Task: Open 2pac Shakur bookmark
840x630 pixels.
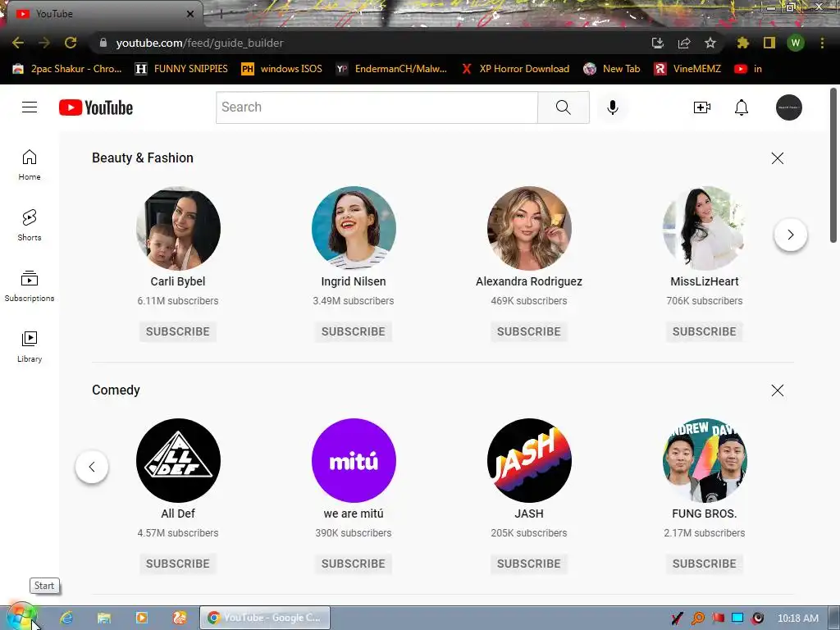Action: click(x=67, y=69)
